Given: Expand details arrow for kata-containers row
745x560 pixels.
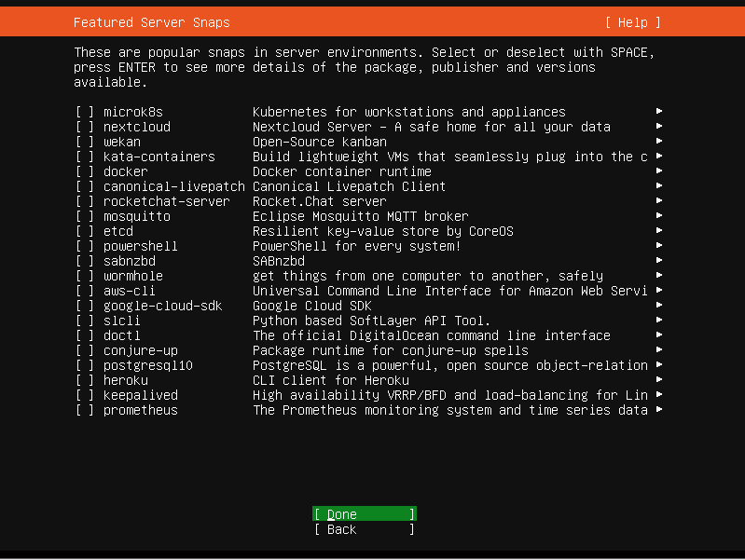Looking at the screenshot, I should click(x=659, y=156).
